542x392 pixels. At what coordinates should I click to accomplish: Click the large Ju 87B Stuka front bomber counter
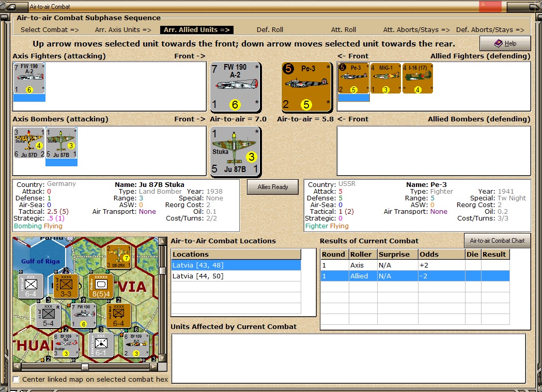[236, 151]
